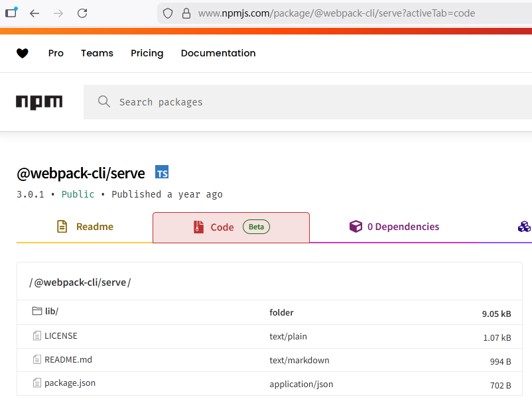Open the Pricing link

[147, 53]
